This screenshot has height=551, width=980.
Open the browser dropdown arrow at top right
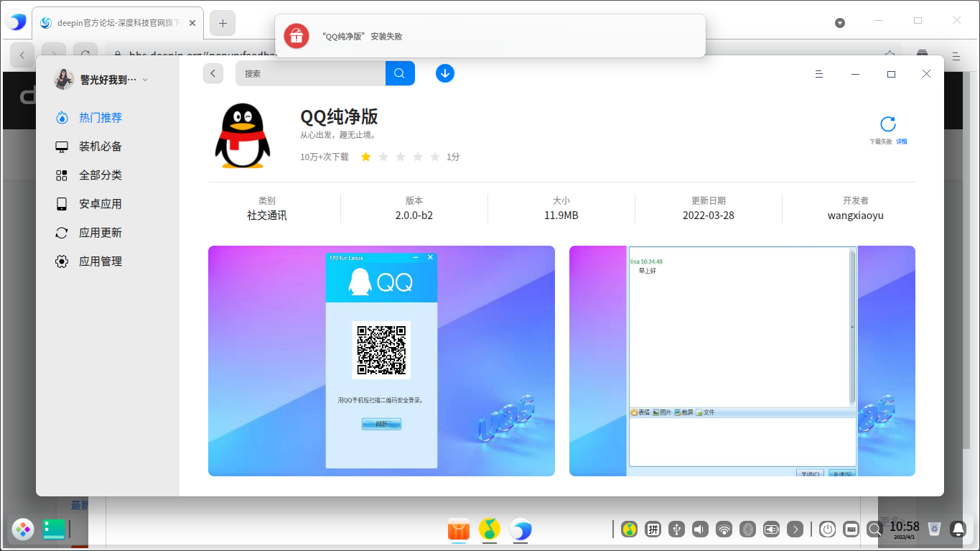click(x=840, y=22)
